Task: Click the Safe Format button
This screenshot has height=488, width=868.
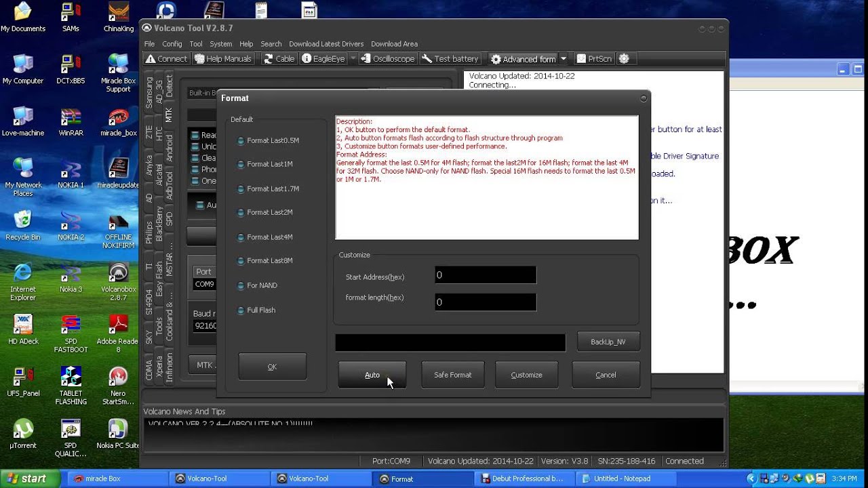Action: click(453, 375)
